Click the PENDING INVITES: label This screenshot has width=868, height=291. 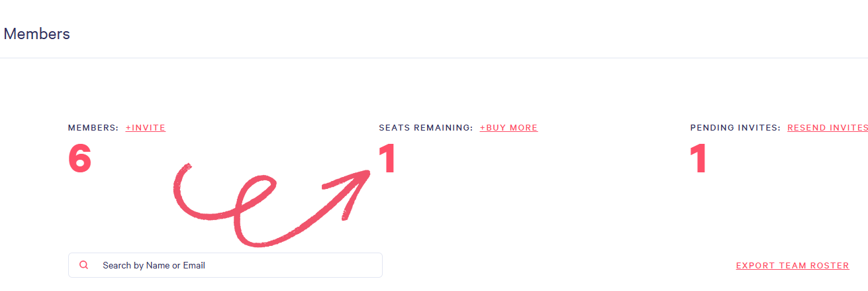click(x=735, y=128)
